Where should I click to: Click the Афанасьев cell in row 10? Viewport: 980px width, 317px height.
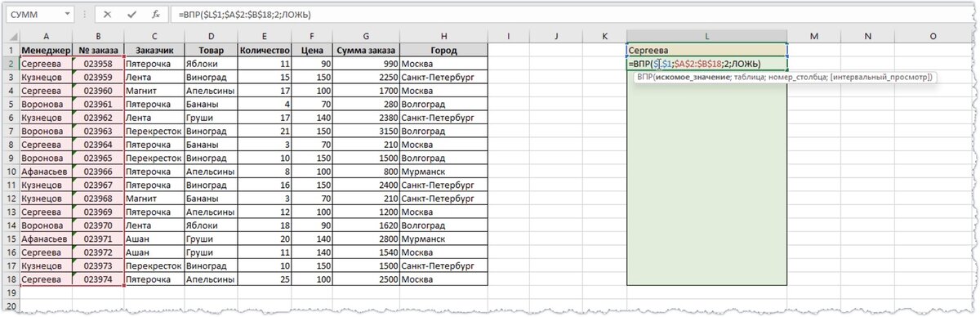point(46,172)
